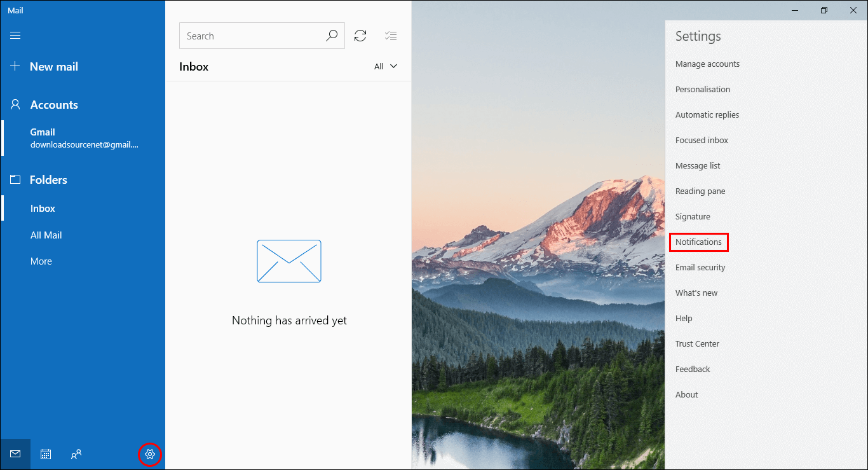Show More folders
The height and width of the screenshot is (470, 868).
[41, 261]
